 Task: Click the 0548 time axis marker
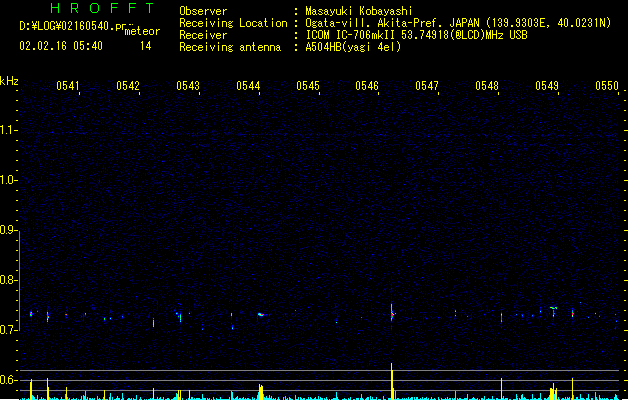click(x=487, y=86)
